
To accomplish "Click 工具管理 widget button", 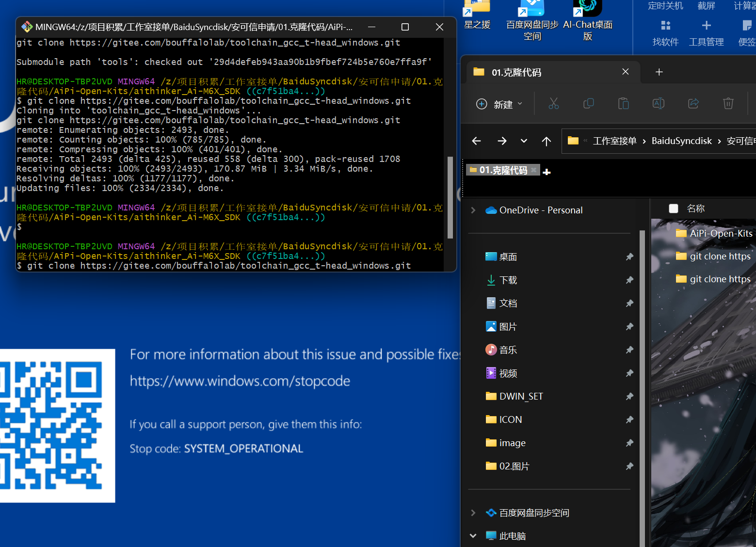I will click(706, 33).
